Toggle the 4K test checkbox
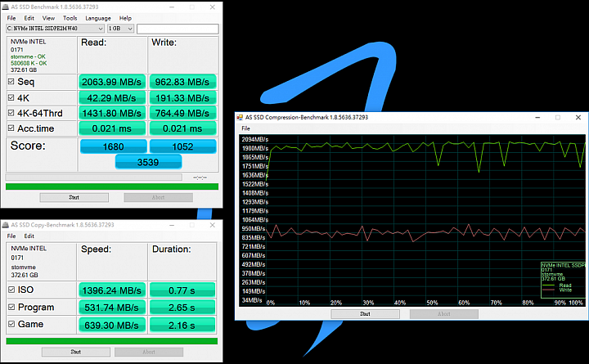 point(11,97)
